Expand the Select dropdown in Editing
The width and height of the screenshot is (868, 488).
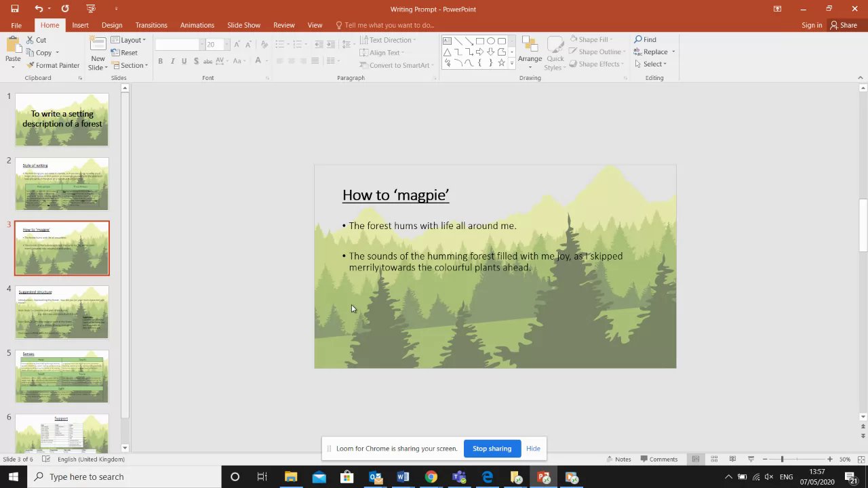click(x=651, y=64)
